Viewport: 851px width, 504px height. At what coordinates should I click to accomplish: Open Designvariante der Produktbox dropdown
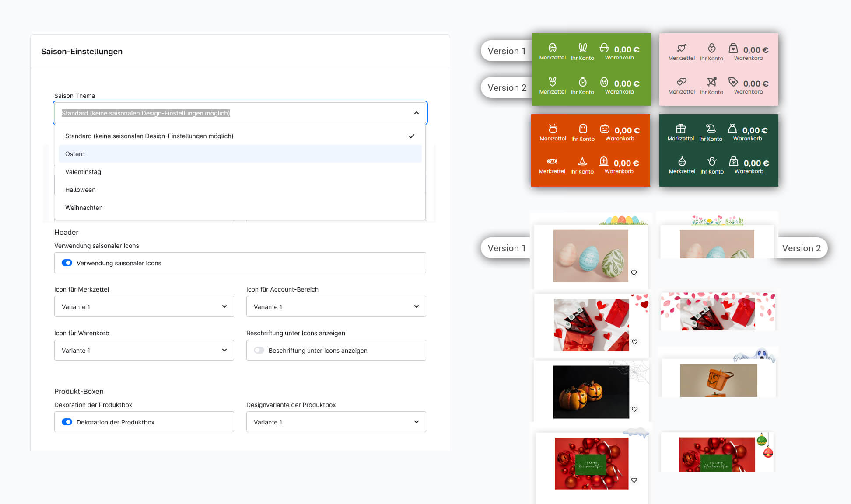click(x=336, y=422)
